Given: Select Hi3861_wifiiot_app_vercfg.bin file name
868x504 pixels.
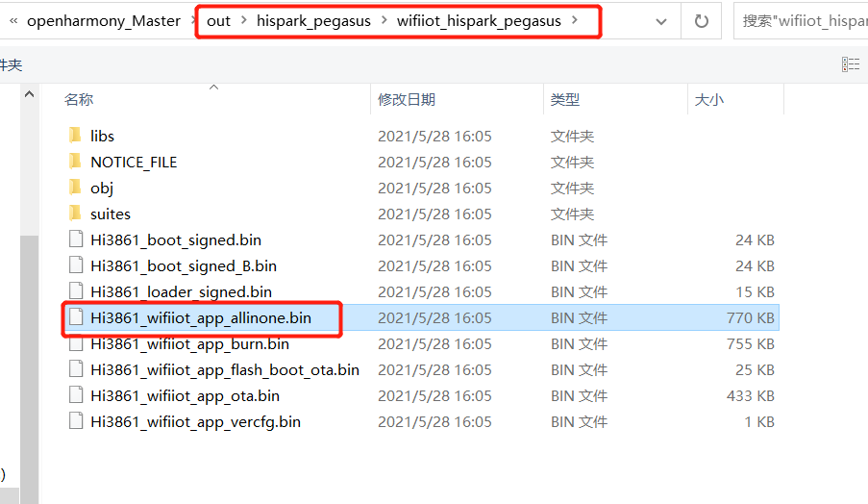Looking at the screenshot, I should tap(195, 422).
